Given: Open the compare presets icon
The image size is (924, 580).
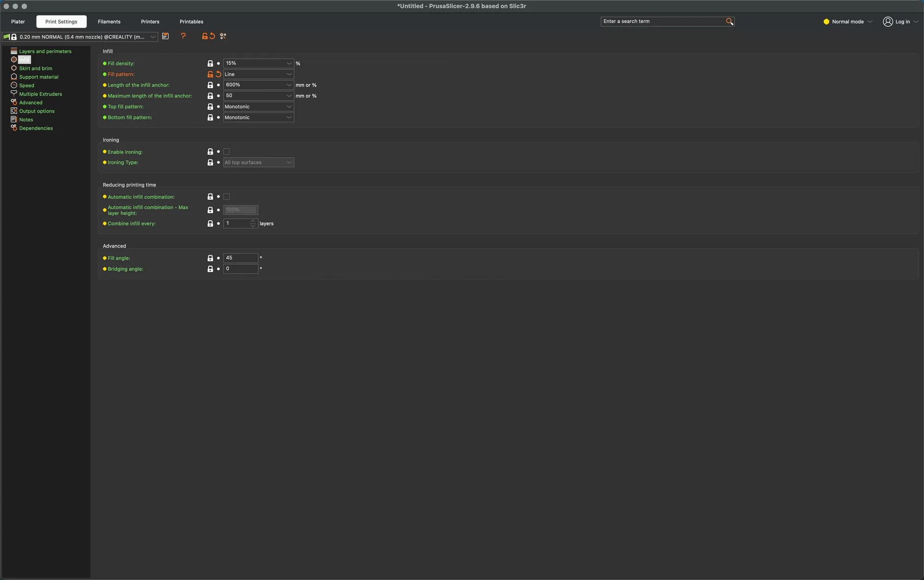Looking at the screenshot, I should pyautogui.click(x=223, y=36).
